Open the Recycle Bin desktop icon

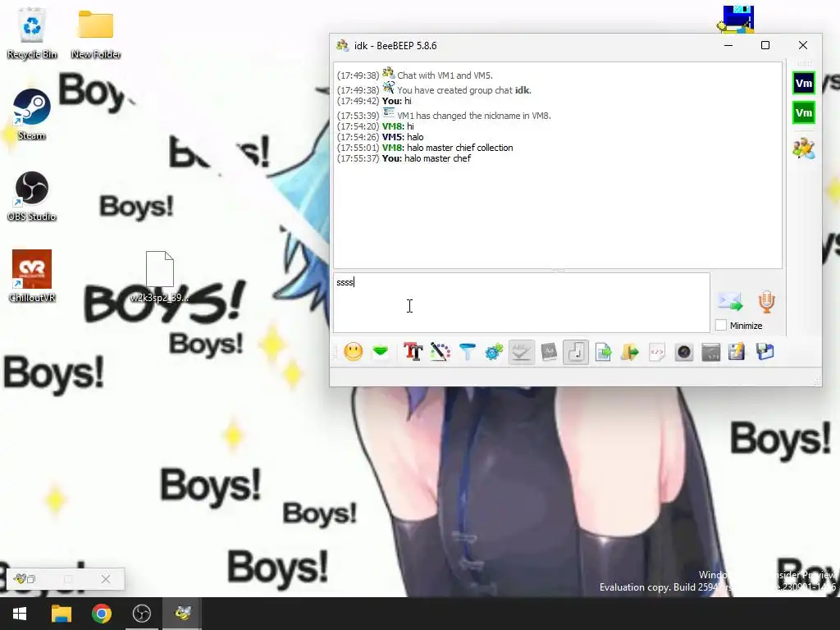(x=32, y=33)
